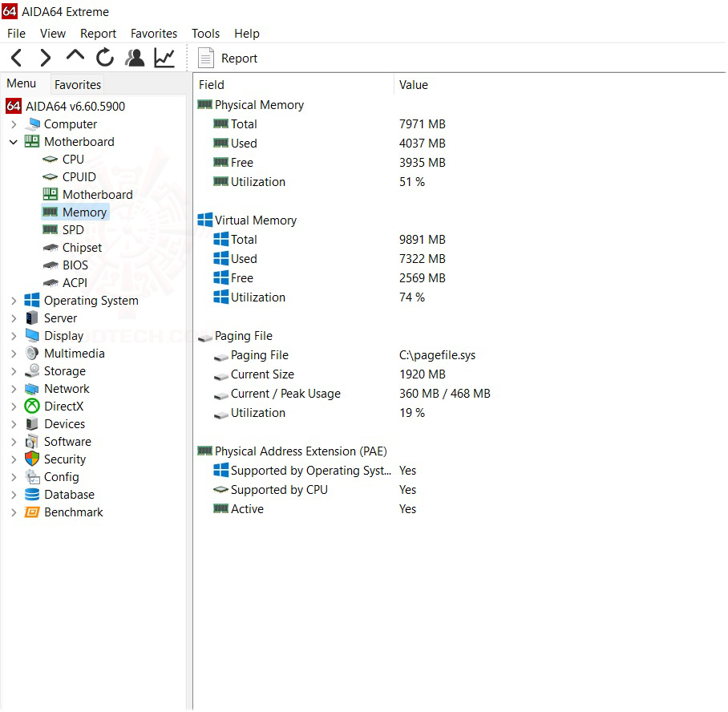
Task: Click the C:\pagefile.sys value
Action: tap(437, 355)
